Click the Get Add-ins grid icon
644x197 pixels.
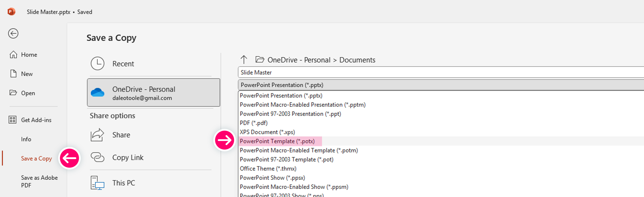click(12, 120)
